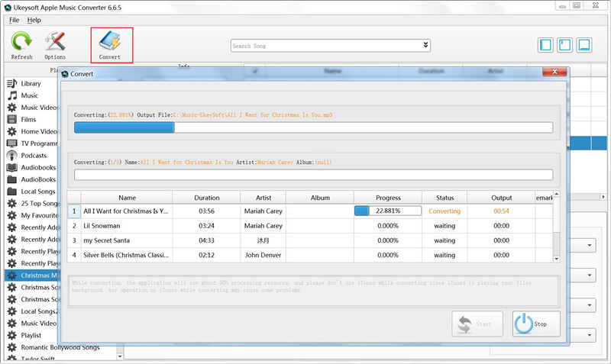This screenshot has width=611, height=364.
Task: Open the Taylor Swift playlist
Action: pyautogui.click(x=37, y=359)
